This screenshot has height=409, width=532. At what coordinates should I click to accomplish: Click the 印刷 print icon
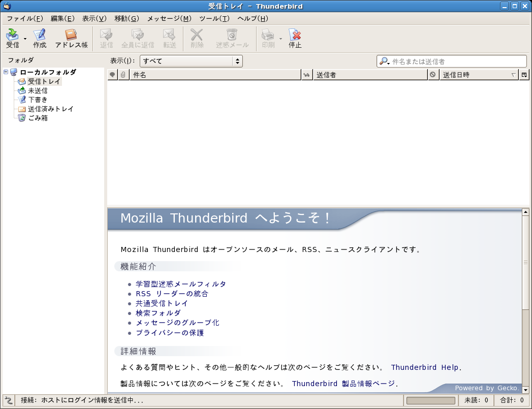[x=268, y=38]
